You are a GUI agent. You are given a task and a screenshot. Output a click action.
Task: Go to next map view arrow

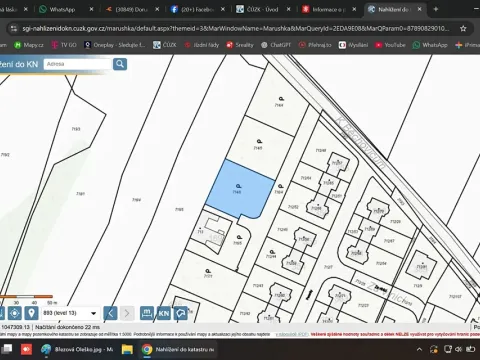[127, 313]
